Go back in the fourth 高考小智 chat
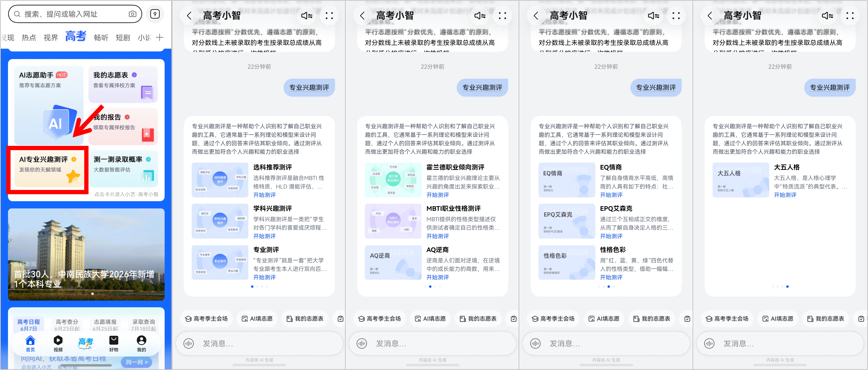 pos(710,16)
